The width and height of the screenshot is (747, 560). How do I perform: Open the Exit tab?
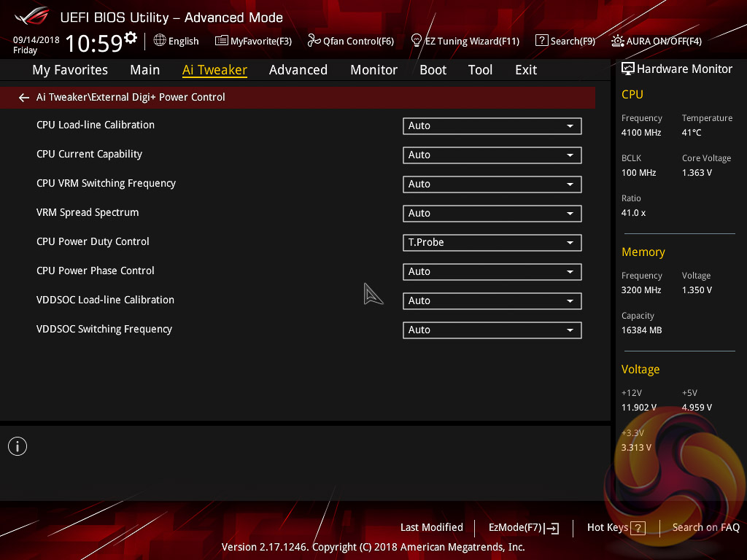[x=526, y=70]
